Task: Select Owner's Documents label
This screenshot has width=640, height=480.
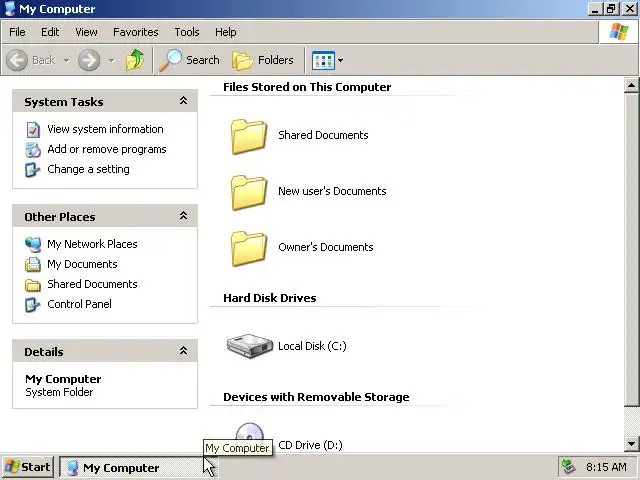Action: point(326,247)
